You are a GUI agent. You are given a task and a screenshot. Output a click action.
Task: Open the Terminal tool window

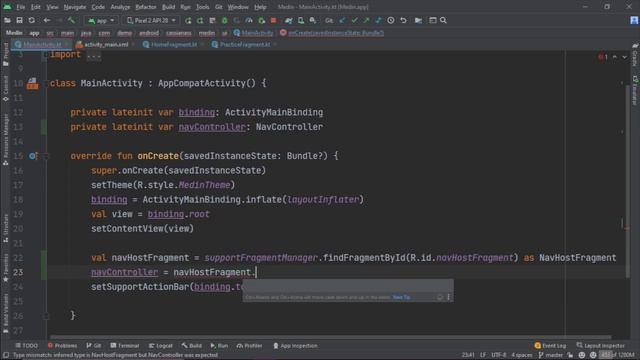point(125,346)
